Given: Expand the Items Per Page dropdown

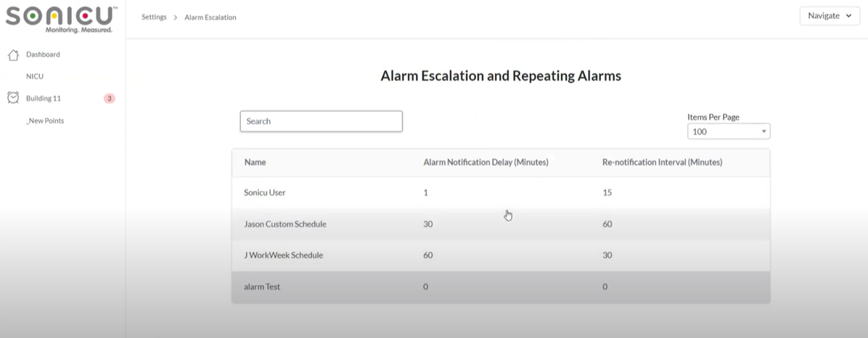Looking at the screenshot, I should click(x=729, y=131).
